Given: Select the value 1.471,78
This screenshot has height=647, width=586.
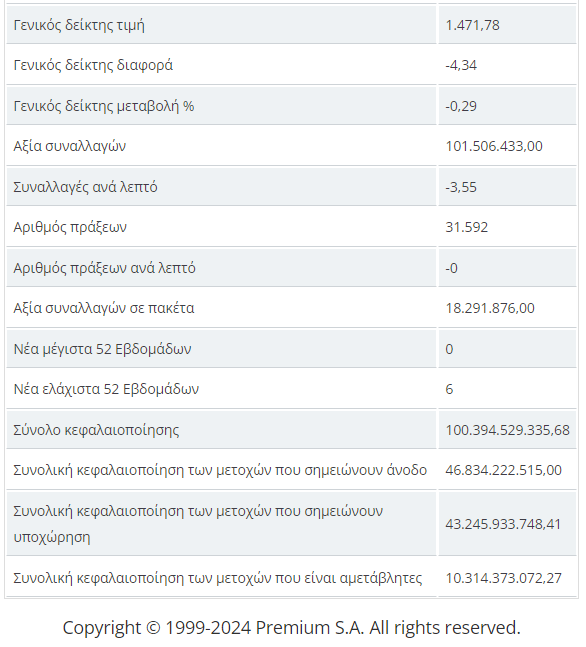Looking at the screenshot, I should [x=472, y=25].
